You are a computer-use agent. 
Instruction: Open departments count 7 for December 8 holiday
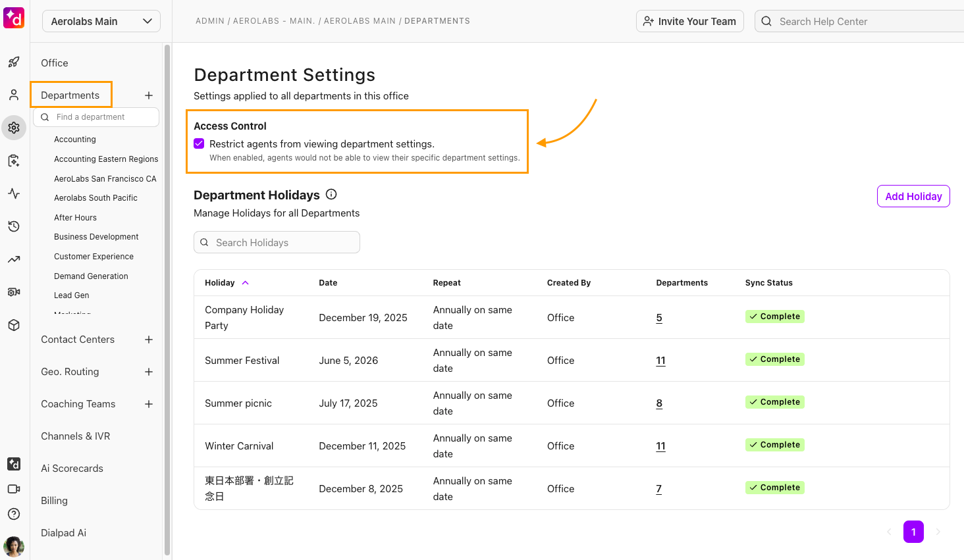[x=659, y=489]
